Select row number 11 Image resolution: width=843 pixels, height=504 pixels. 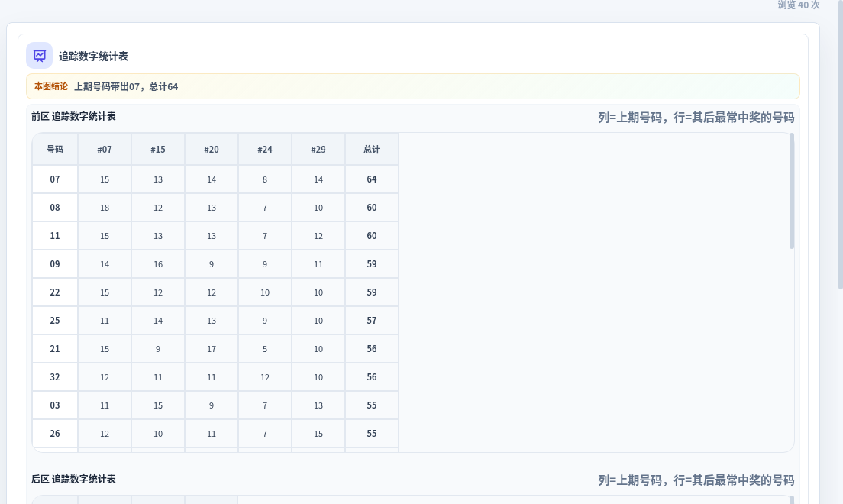click(55, 236)
